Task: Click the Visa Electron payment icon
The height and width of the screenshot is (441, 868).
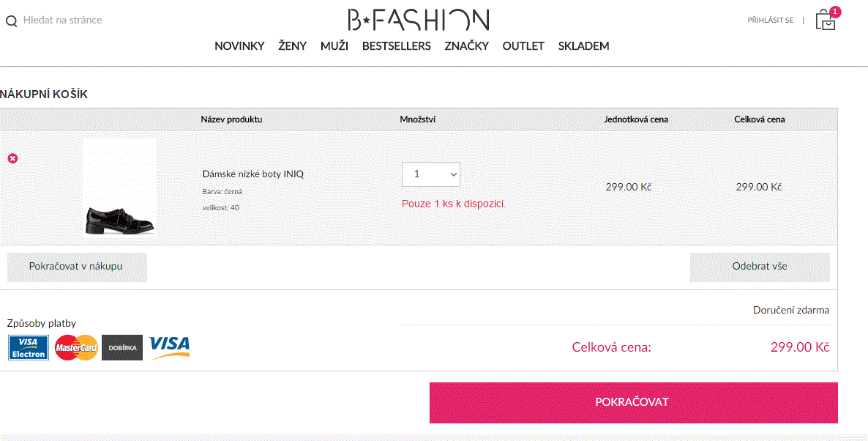Action: click(x=29, y=348)
